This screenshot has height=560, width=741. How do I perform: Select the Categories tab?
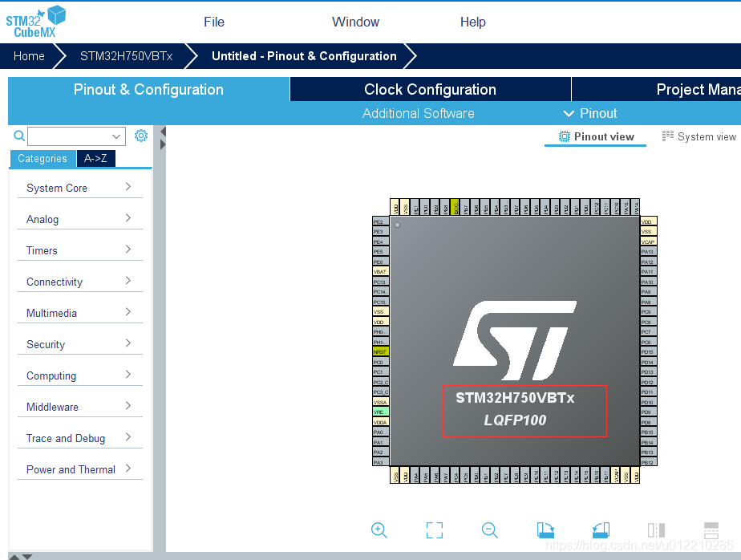point(43,158)
